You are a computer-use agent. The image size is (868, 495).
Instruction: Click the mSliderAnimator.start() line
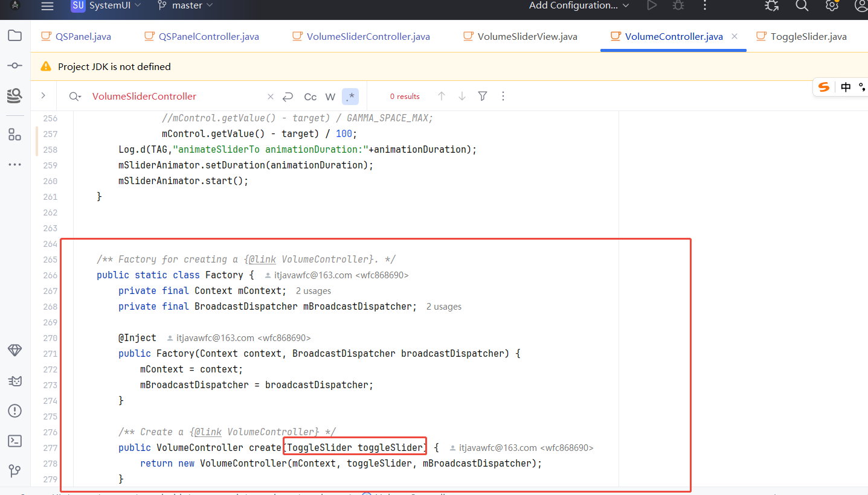click(184, 181)
